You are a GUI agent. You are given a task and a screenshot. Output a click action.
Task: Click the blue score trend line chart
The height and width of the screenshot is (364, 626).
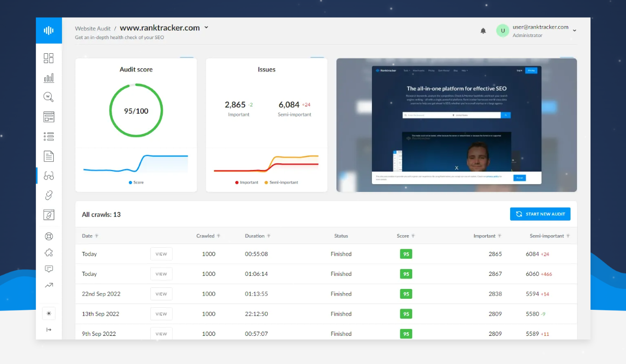(x=136, y=163)
